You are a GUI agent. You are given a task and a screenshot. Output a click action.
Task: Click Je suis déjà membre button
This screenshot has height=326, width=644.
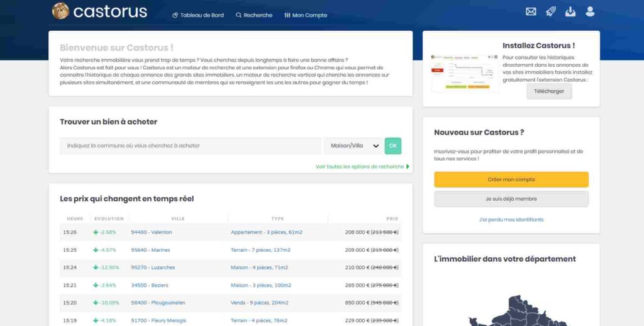(511, 199)
